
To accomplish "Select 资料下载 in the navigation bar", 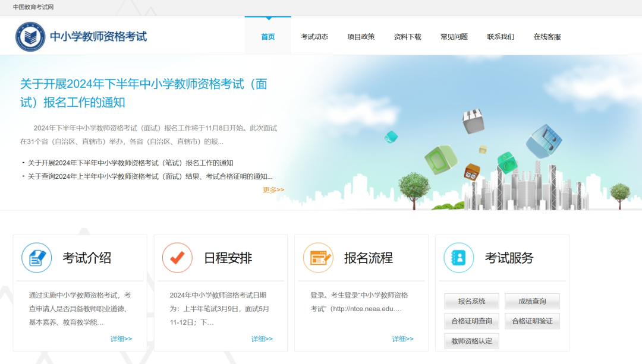I will coord(407,37).
